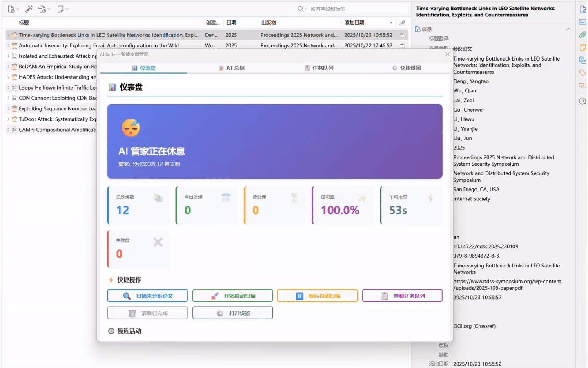Image resolution: width=588 pixels, height=368 pixels.
Task: Switch to the AI 总结 tab
Action: pyautogui.click(x=232, y=68)
